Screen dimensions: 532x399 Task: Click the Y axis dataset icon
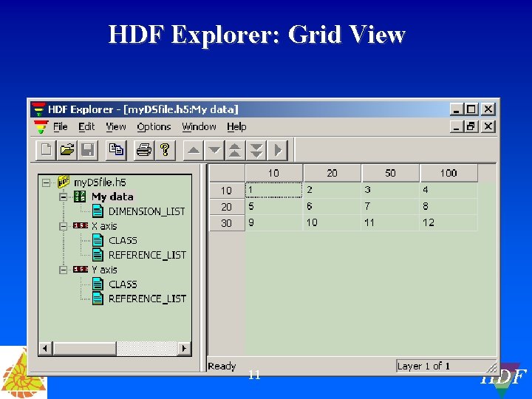tap(81, 270)
